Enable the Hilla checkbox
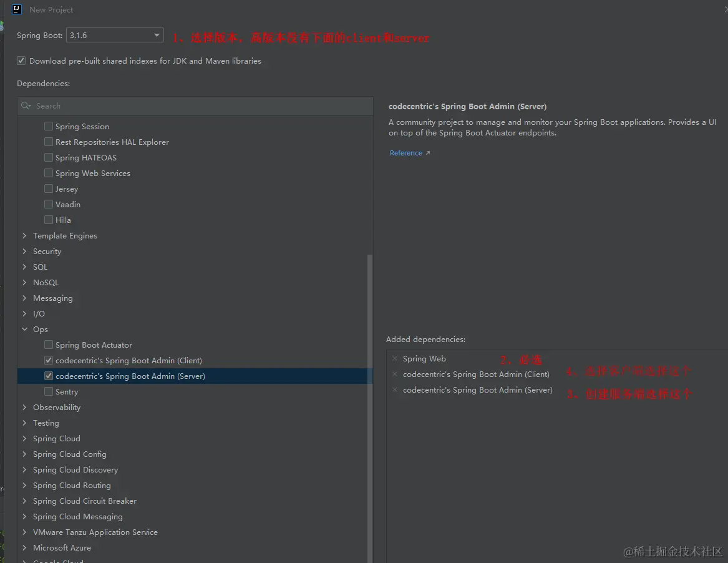The height and width of the screenshot is (563, 728). pos(48,220)
